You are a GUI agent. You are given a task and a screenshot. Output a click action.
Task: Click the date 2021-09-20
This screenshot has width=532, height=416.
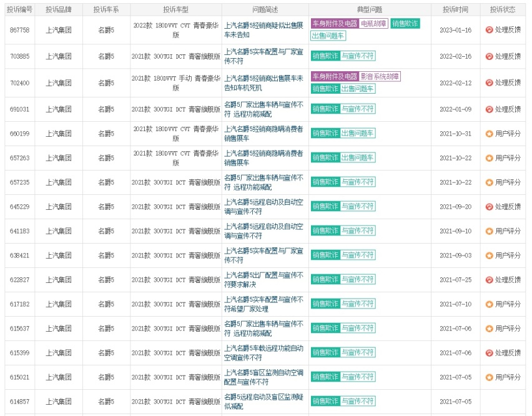pos(456,207)
